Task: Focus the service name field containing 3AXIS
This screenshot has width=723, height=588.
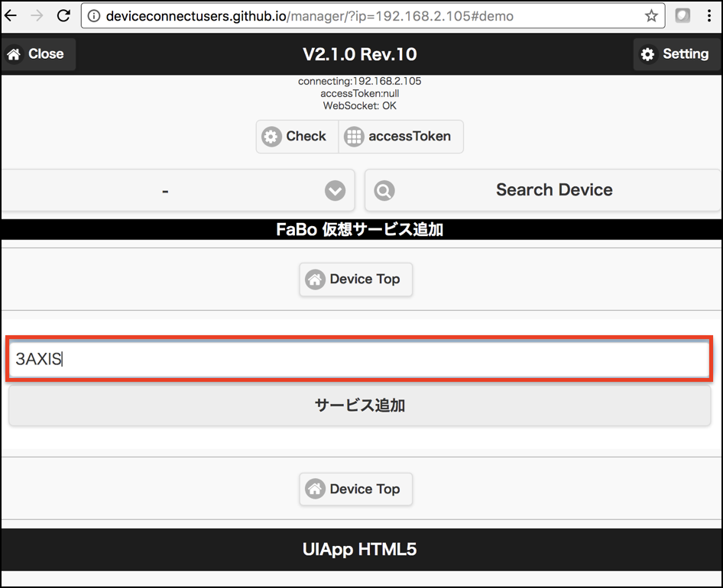Action: [x=360, y=359]
